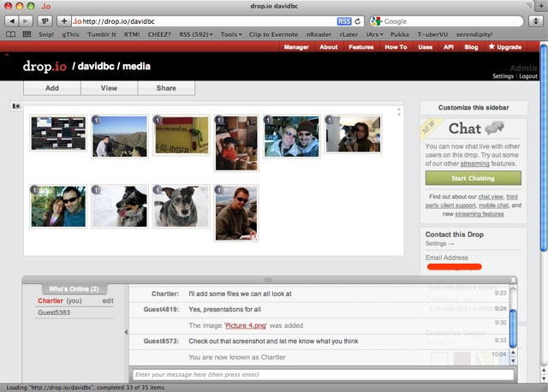Screen dimensions: 548x392
Task: Open the mobile chat link
Action: click(493, 205)
